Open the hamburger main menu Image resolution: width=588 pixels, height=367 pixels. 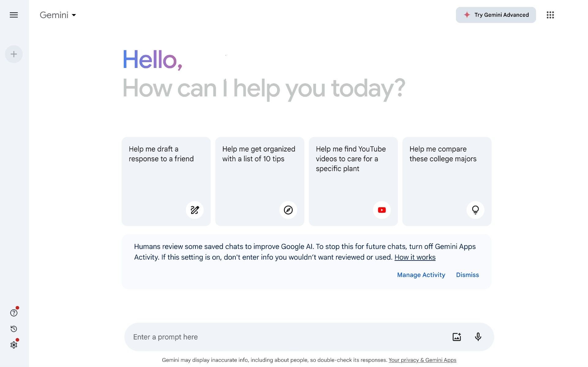14,15
